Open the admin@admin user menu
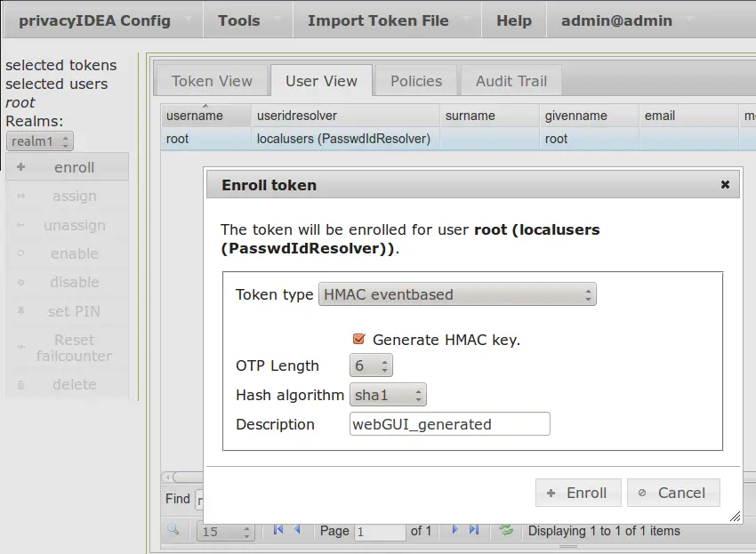 (627, 20)
